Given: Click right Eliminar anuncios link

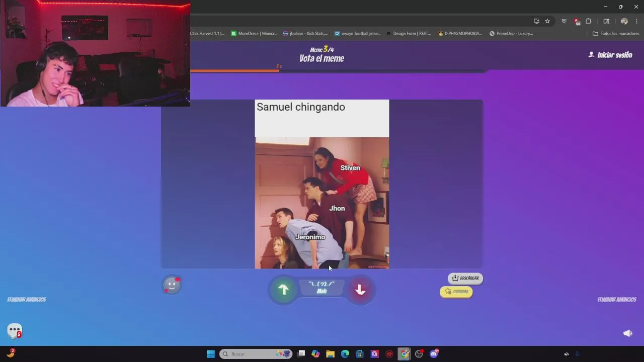Looking at the screenshot, I should pos(617,300).
